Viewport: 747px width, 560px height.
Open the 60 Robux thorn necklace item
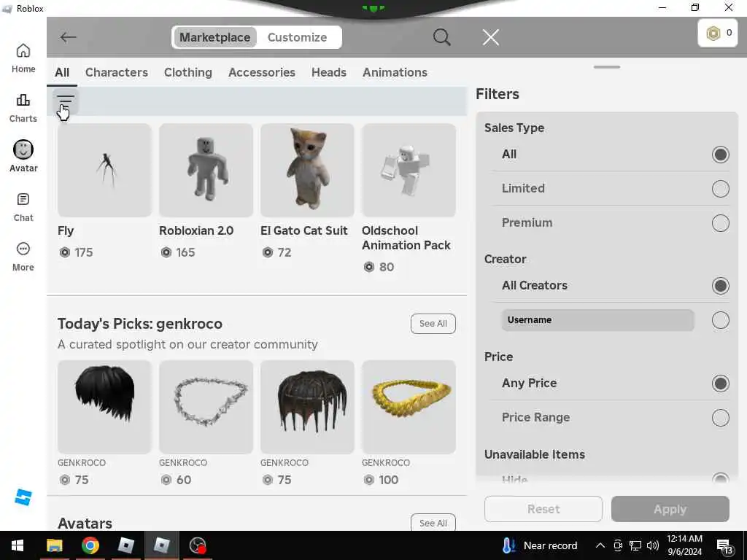pos(206,407)
